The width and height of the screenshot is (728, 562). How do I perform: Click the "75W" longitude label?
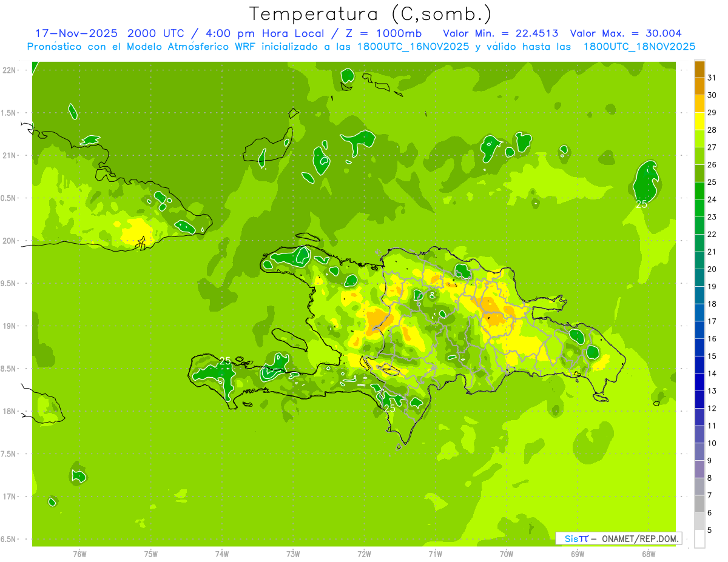click(151, 555)
